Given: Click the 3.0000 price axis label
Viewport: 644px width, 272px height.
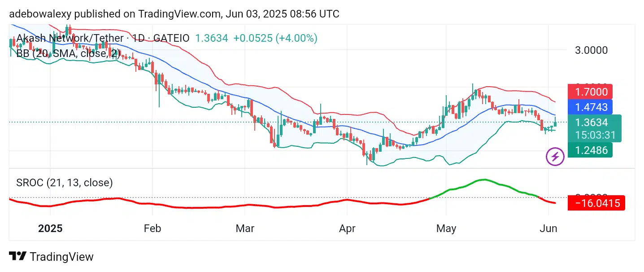Looking at the screenshot, I should pos(592,50).
